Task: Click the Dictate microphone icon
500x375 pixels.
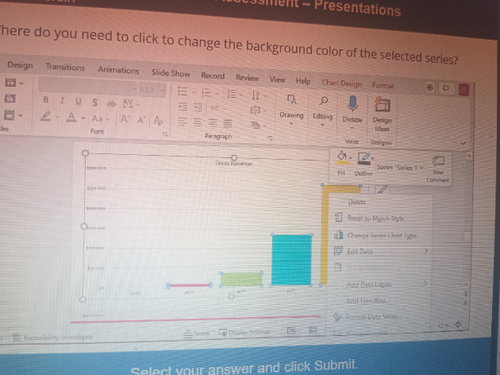Action: [x=352, y=104]
